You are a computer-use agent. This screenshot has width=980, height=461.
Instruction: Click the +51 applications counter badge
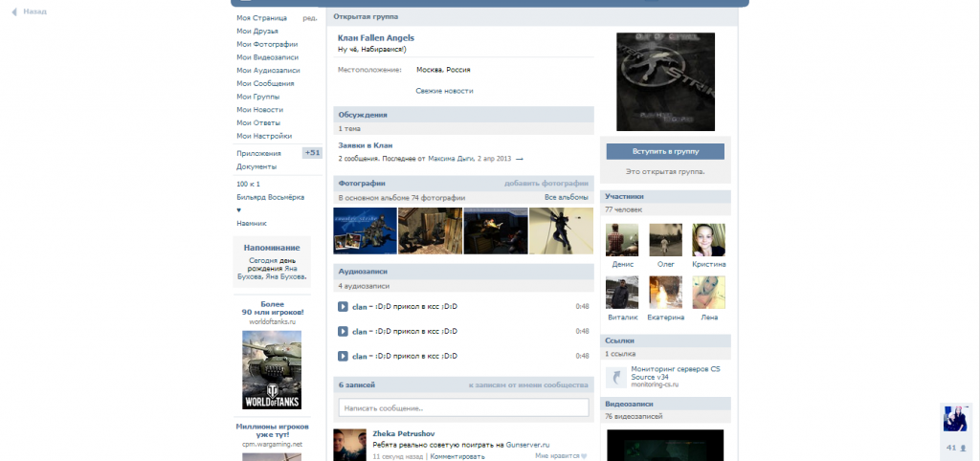point(312,153)
